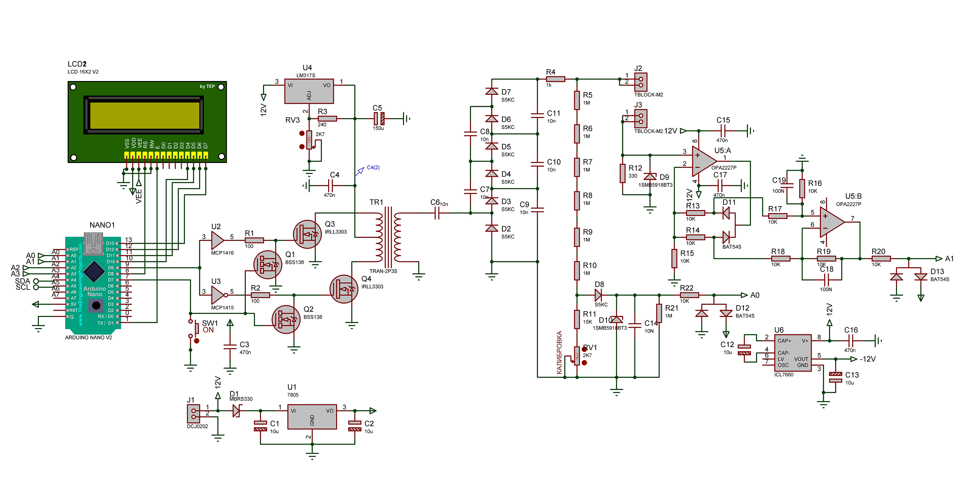Select the D7 S5KC diode symbol
Viewport: 980px width, 493px height.
[x=492, y=91]
